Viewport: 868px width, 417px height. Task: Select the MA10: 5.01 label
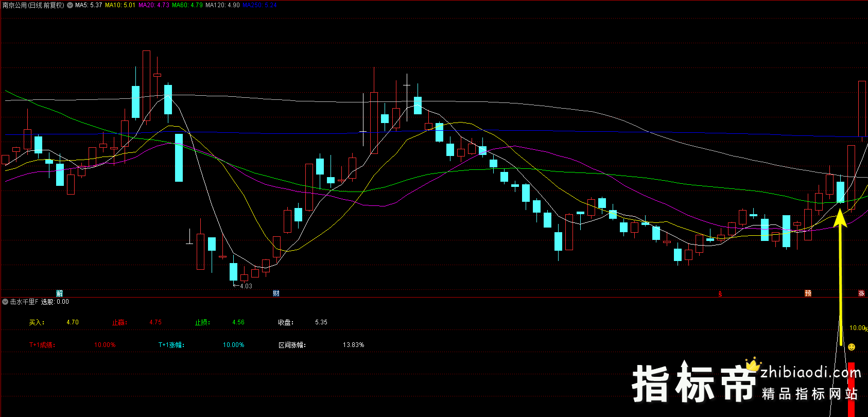pos(120,5)
